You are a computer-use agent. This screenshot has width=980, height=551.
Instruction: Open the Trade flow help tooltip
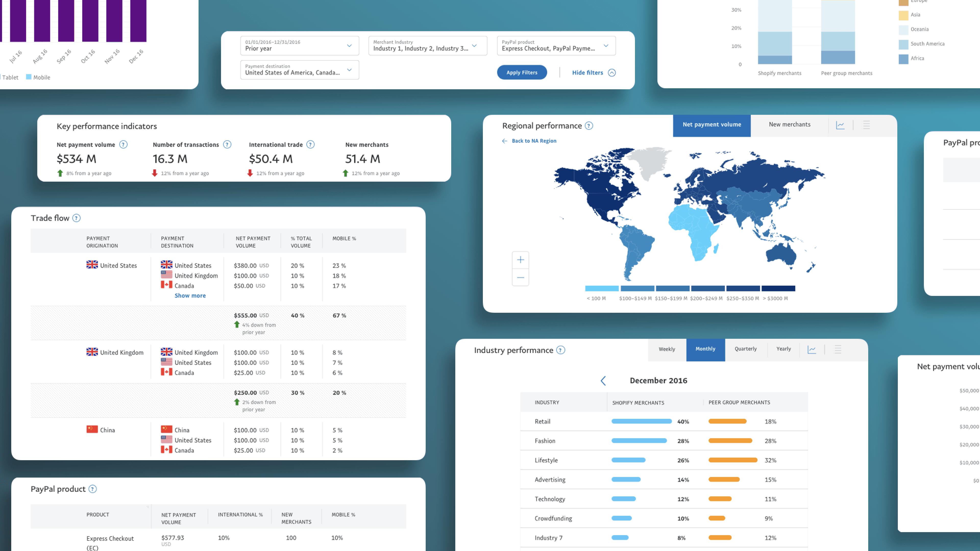[76, 218]
